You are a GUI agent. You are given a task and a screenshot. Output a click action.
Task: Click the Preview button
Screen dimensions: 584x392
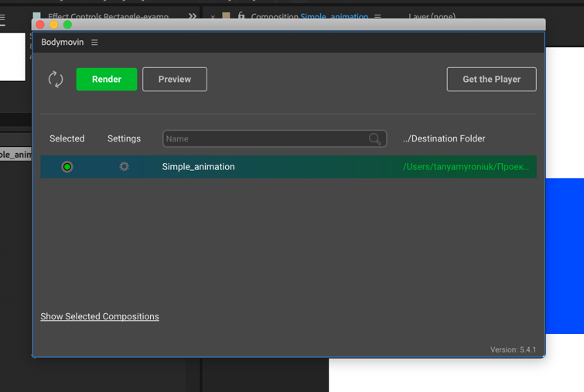175,79
